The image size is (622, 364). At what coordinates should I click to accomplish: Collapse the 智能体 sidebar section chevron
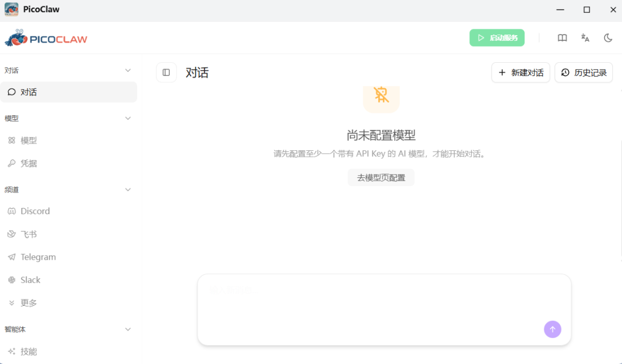coord(128,329)
